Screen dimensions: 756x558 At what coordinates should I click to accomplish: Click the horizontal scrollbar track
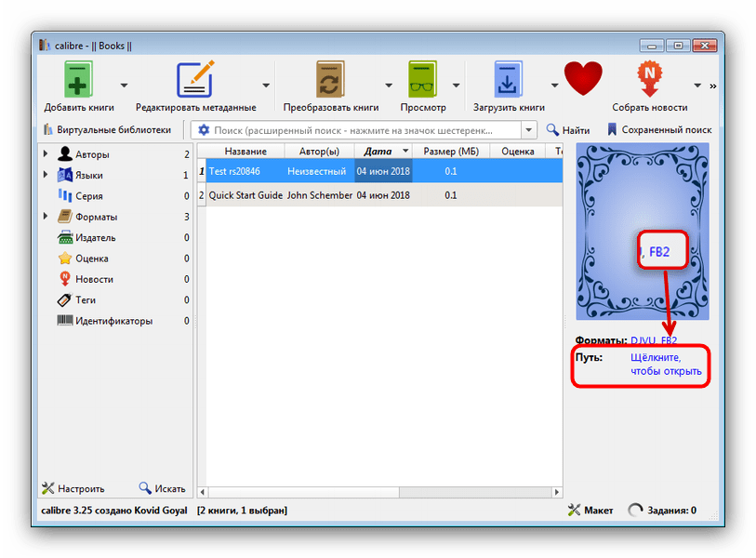click(475, 492)
